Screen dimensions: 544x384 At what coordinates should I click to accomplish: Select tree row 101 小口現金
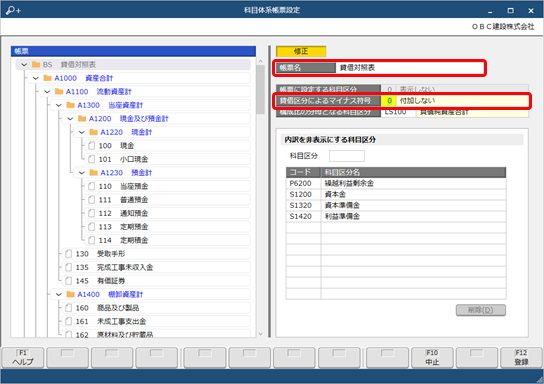coord(168,159)
